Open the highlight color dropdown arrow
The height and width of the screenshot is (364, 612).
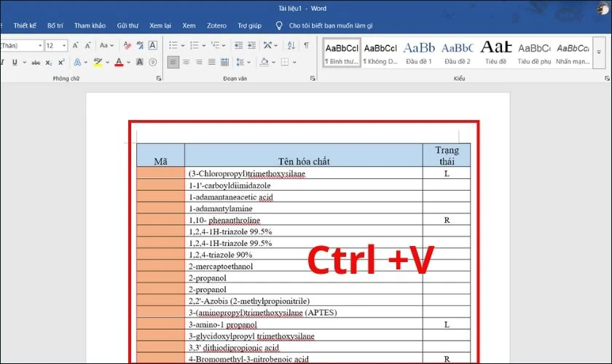point(107,63)
